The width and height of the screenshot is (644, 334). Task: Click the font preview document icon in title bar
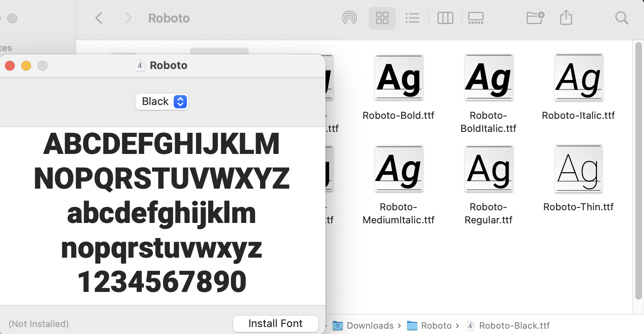[140, 65]
